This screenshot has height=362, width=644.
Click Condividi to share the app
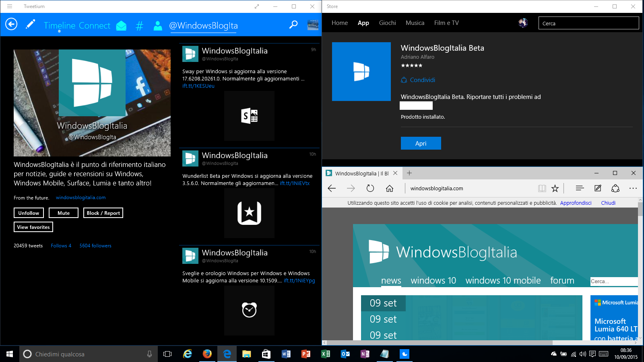point(418,80)
